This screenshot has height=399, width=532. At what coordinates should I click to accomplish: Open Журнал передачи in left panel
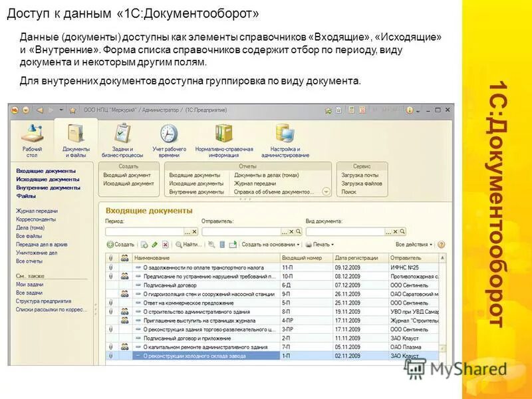37,211
